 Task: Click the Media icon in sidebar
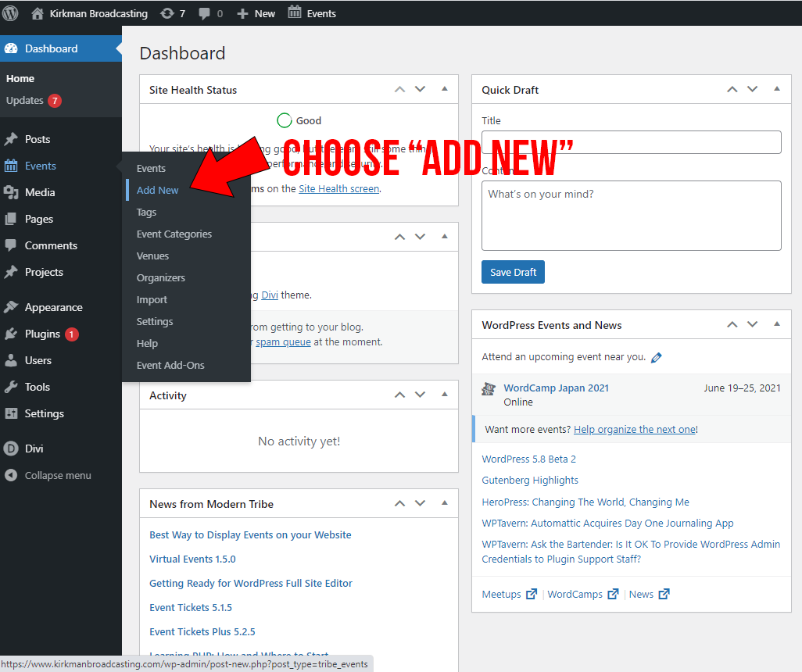pyautogui.click(x=11, y=192)
